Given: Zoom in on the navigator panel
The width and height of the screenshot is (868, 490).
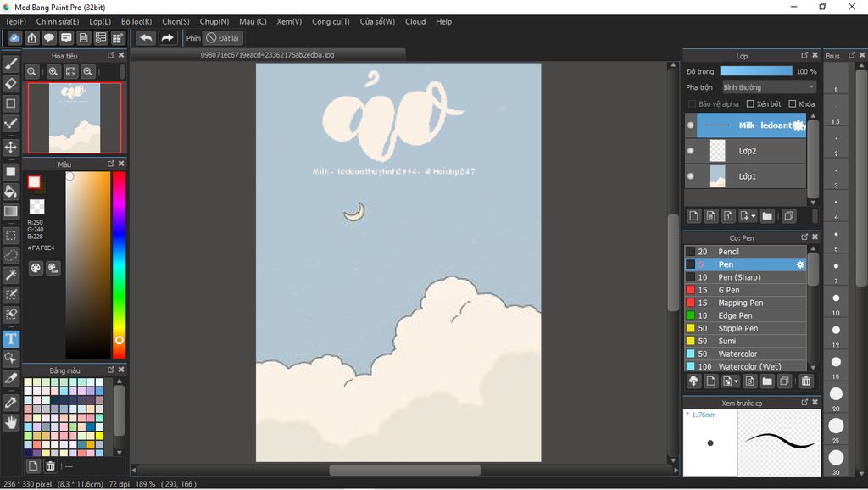Looking at the screenshot, I should click(x=53, y=71).
